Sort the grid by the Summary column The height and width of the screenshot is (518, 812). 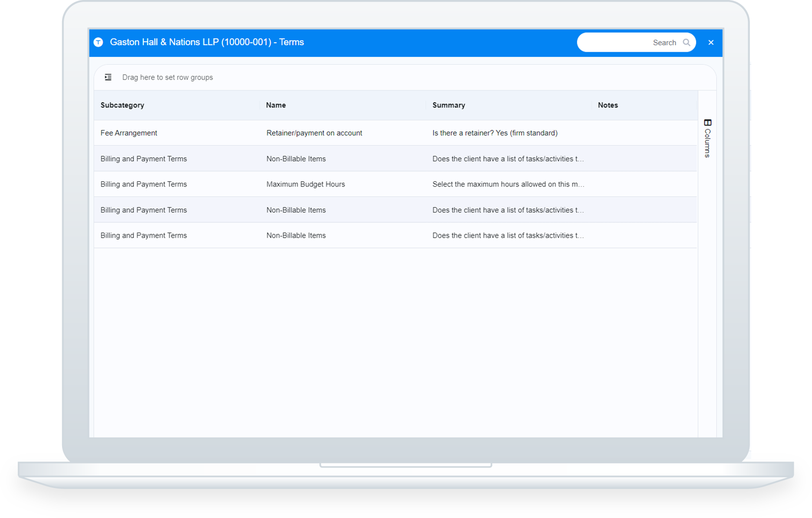point(449,105)
